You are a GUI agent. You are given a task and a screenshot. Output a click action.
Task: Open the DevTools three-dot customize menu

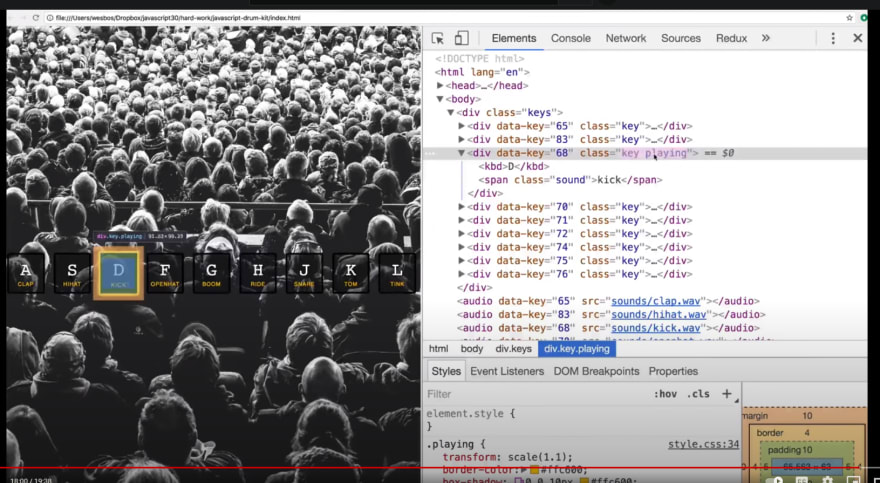point(833,38)
